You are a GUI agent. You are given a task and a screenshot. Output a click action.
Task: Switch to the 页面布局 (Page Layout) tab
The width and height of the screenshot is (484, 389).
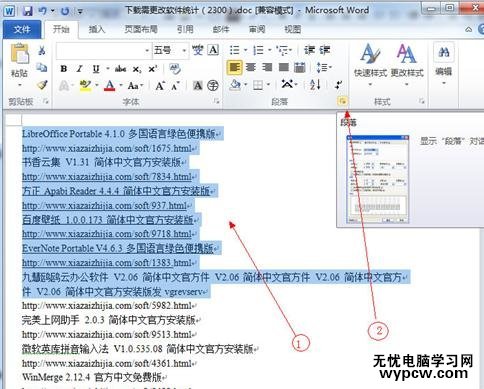tap(141, 29)
